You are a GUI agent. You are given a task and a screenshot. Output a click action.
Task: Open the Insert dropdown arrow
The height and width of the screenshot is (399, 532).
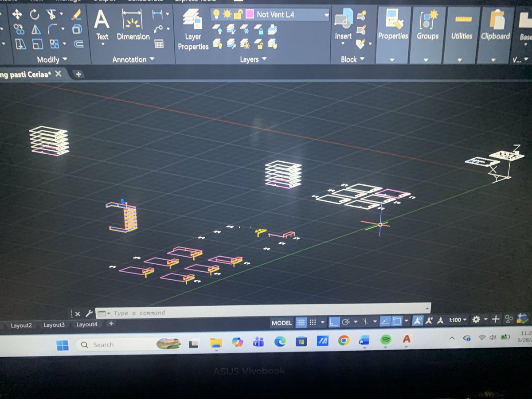point(343,44)
